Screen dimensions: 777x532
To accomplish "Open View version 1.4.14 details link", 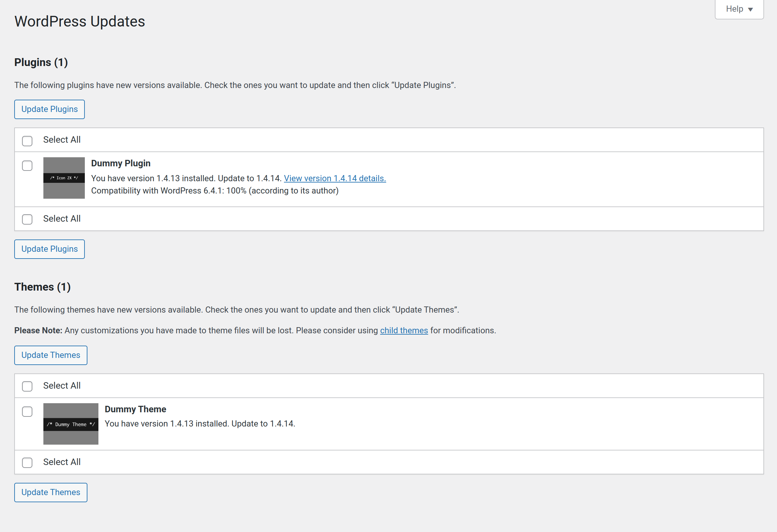I will point(335,178).
